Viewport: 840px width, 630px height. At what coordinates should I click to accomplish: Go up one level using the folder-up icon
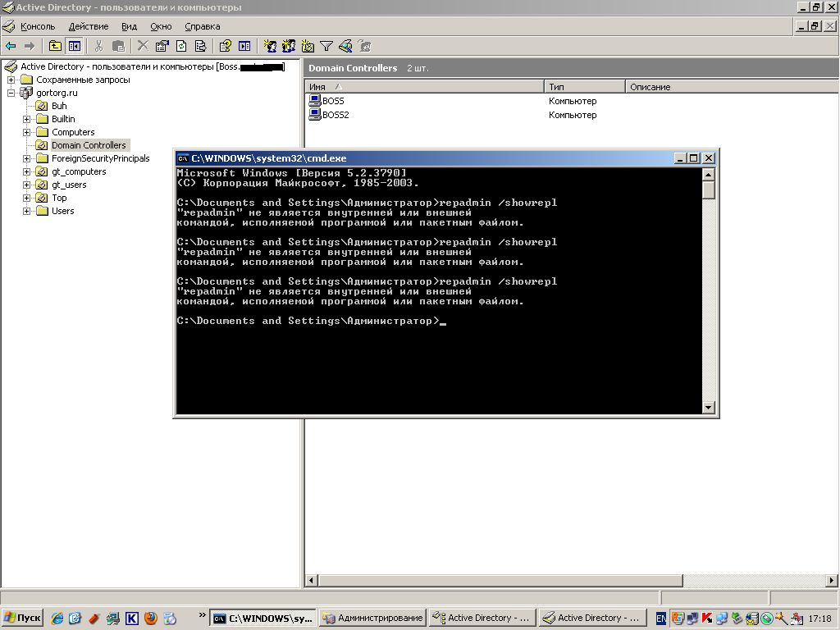(55, 47)
